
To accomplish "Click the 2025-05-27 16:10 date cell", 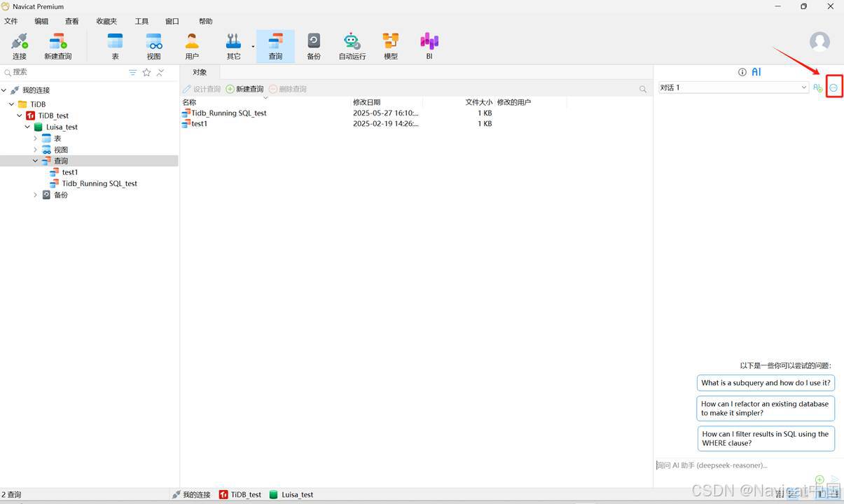I will [385, 113].
